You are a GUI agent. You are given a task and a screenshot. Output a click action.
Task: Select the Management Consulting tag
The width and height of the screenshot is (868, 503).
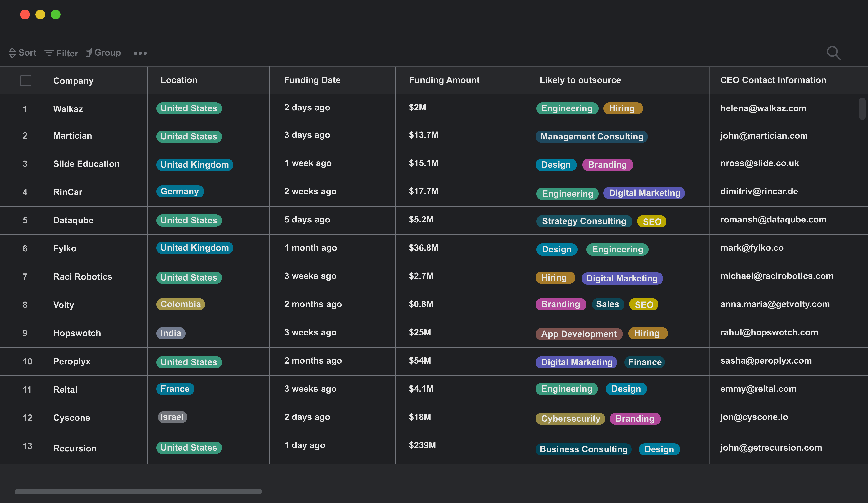[591, 137]
